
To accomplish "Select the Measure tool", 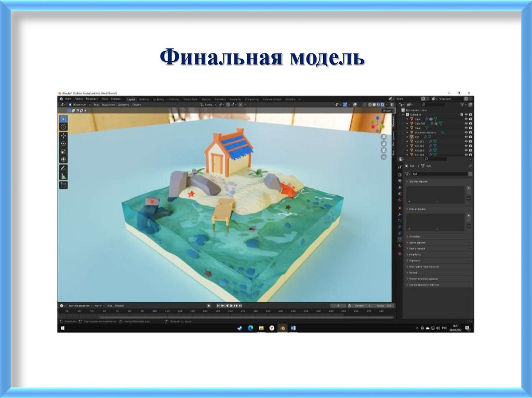I will click(63, 176).
